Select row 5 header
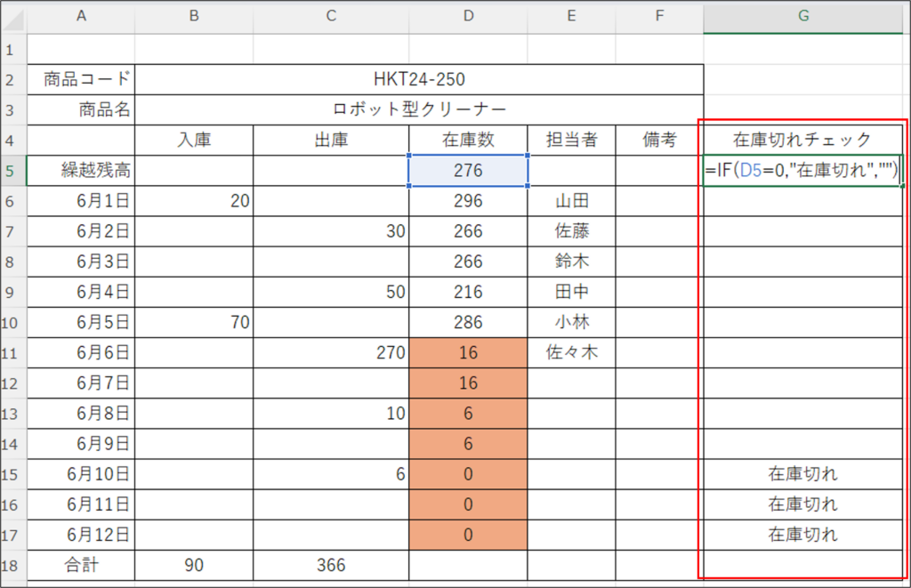This screenshot has width=911, height=588. click(12, 171)
